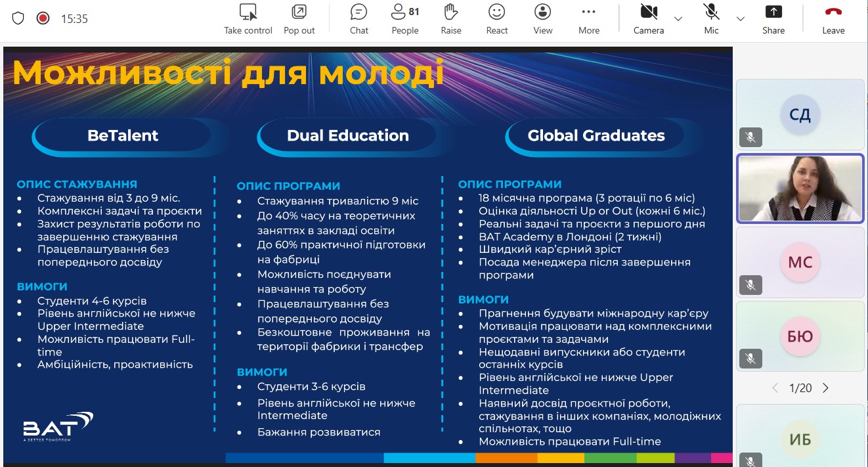This screenshot has width=868, height=467.
Task: Click Take control button
Action: [x=248, y=19]
